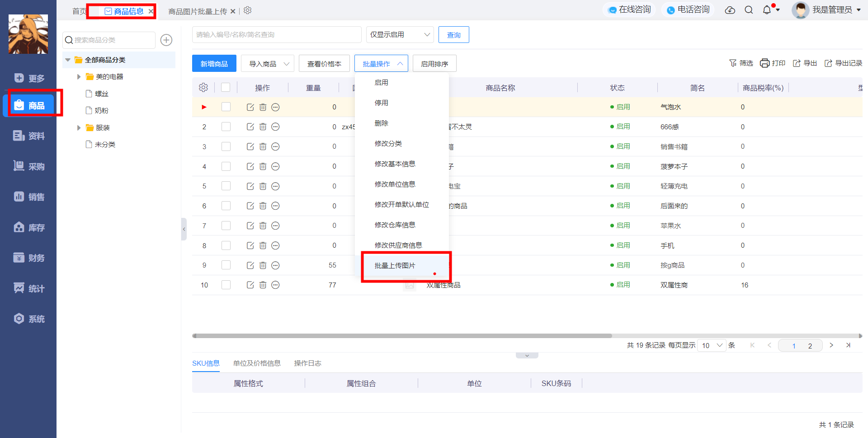Viewport: 868px width, 438px height.
Task: Click the 筛选 filter icon
Action: (x=741, y=63)
